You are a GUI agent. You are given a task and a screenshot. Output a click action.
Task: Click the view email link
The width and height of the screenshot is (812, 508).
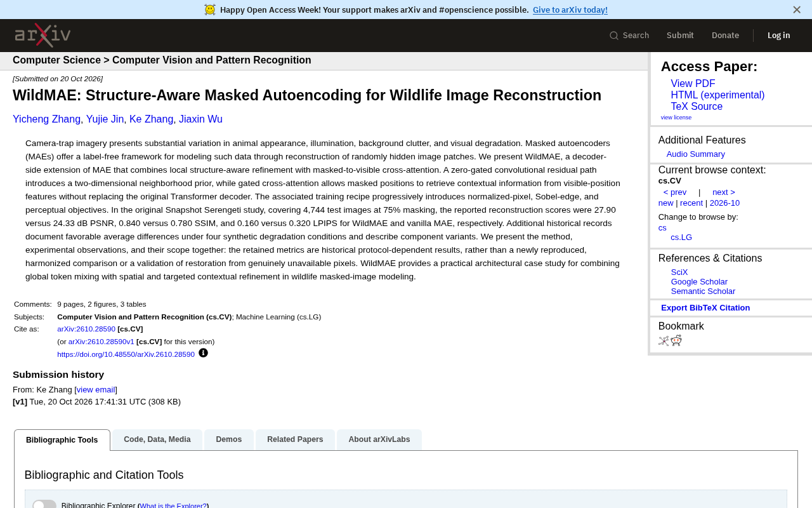96,390
